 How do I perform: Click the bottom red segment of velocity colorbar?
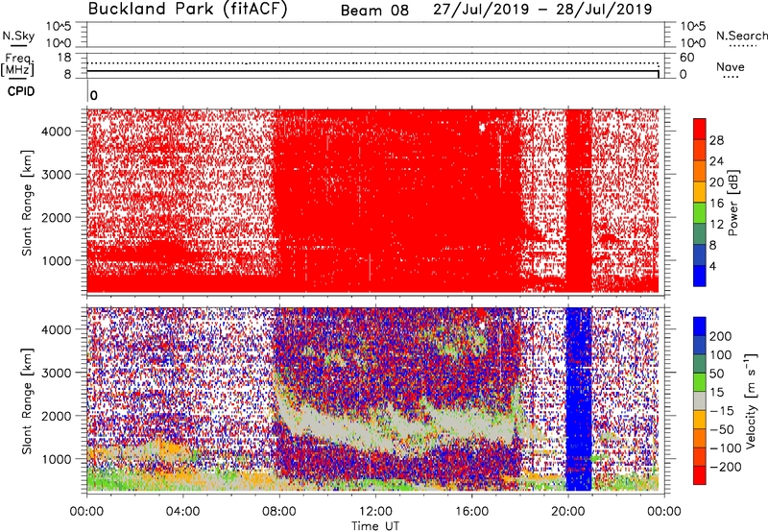(x=700, y=475)
